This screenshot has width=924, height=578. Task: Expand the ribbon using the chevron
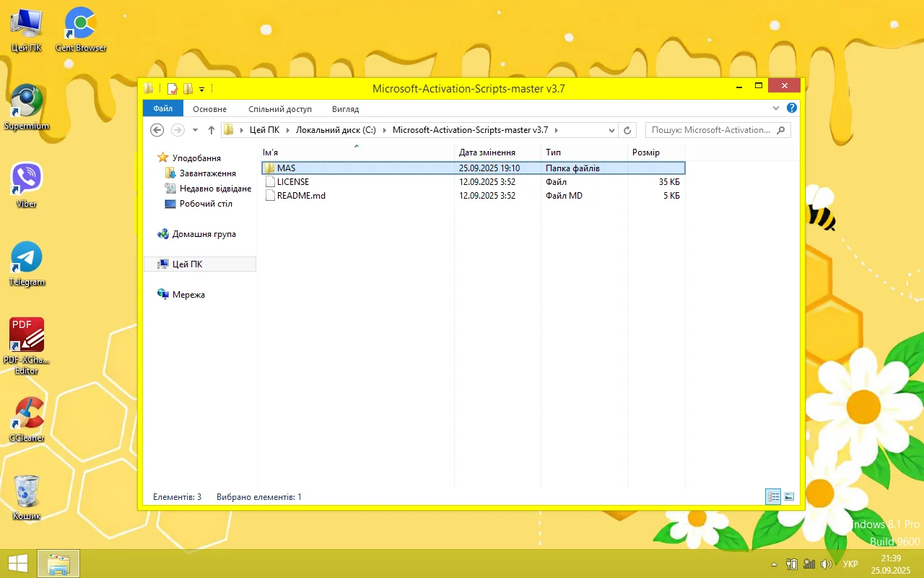[x=776, y=108]
